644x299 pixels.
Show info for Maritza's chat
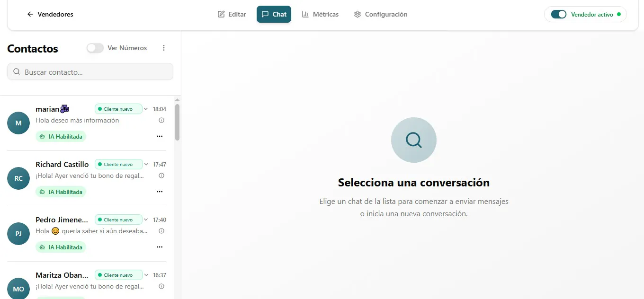[x=161, y=286]
